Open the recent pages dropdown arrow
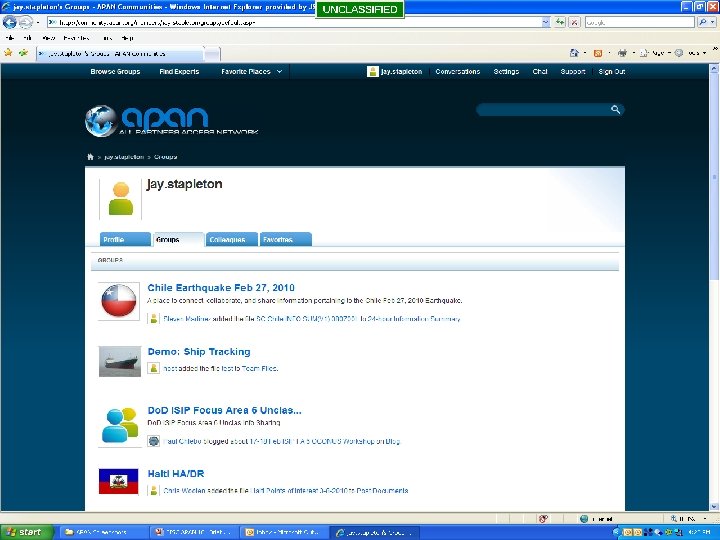 38,22
